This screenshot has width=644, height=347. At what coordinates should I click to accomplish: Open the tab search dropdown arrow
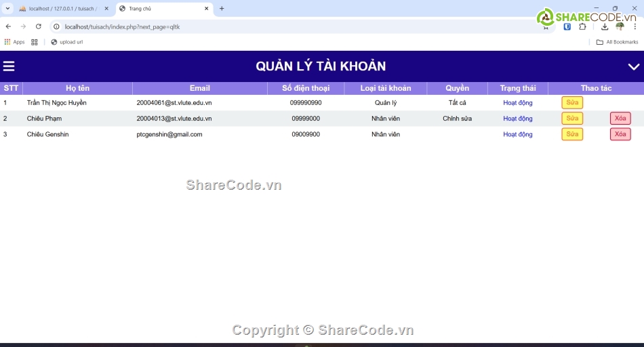[7, 9]
